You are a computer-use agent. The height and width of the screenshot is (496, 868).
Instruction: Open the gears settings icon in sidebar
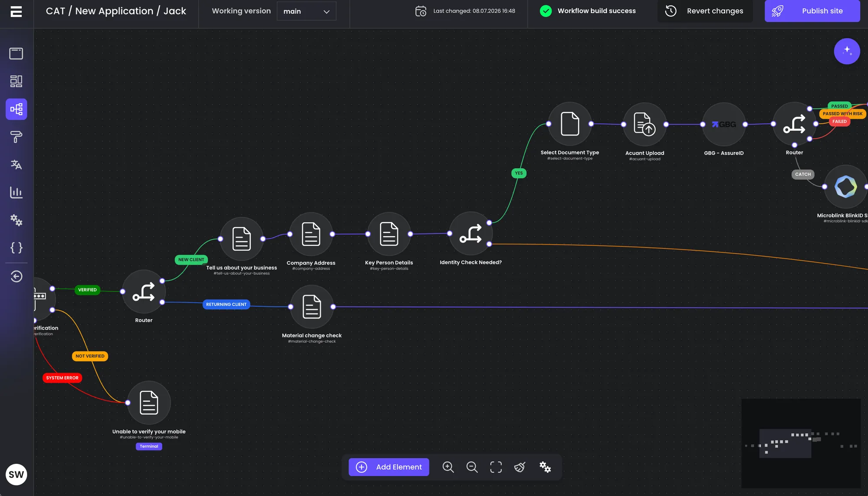pyautogui.click(x=16, y=220)
